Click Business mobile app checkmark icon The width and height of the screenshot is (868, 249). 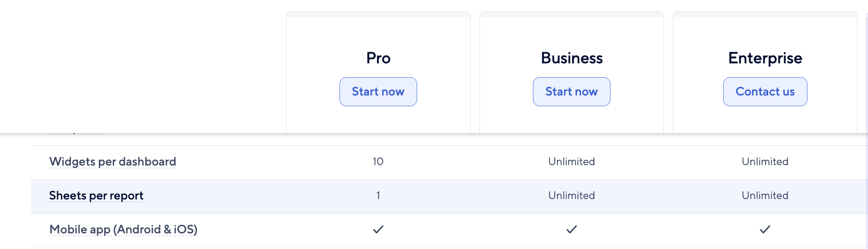pos(572,229)
